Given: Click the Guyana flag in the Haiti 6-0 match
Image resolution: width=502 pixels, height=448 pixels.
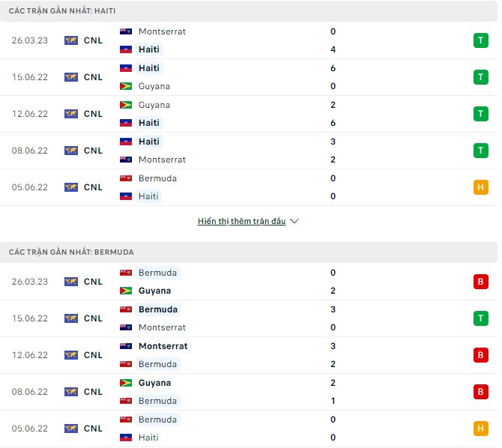Looking at the screenshot, I should point(126,86).
